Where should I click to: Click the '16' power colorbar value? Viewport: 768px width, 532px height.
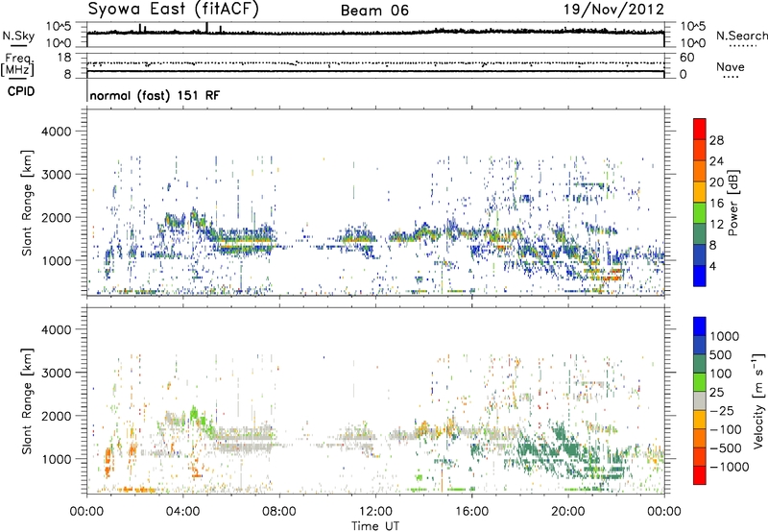tap(716, 204)
